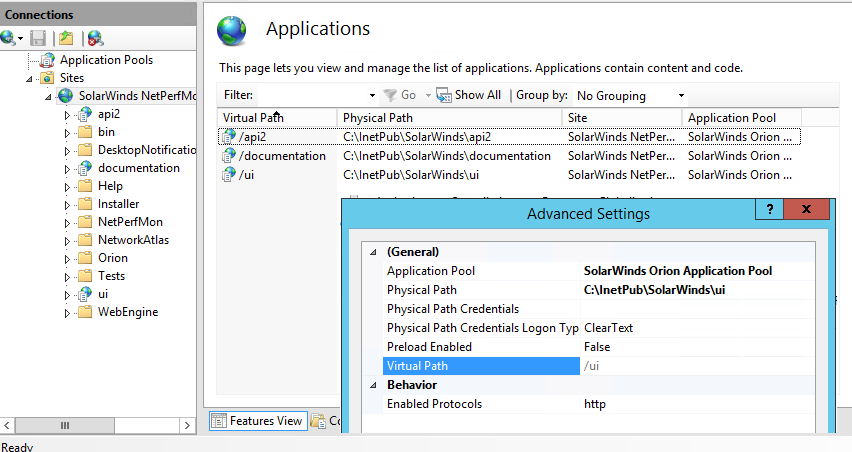The height and width of the screenshot is (452, 852).
Task: Sort by Application Pool column header
Action: coord(742,117)
